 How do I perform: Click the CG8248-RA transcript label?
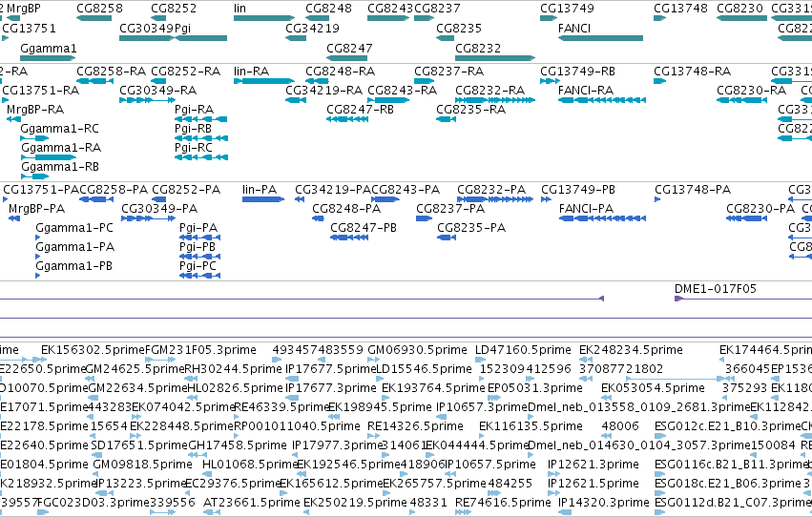click(x=341, y=71)
